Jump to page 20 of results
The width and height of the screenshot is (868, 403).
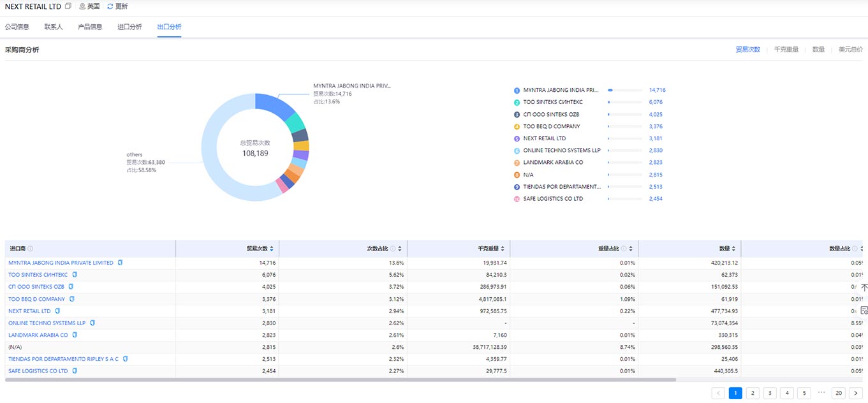tap(839, 393)
